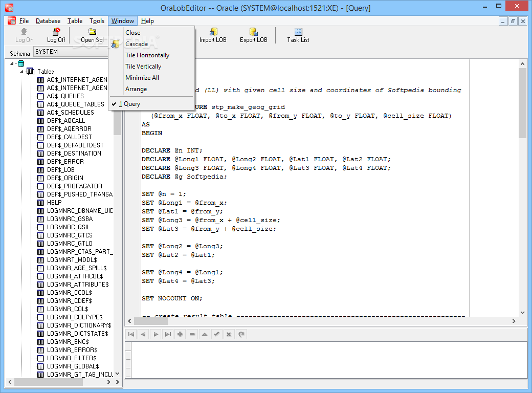Click the tree panel horizontal scrollbar thumb
The image size is (532, 393).
tap(49, 382)
